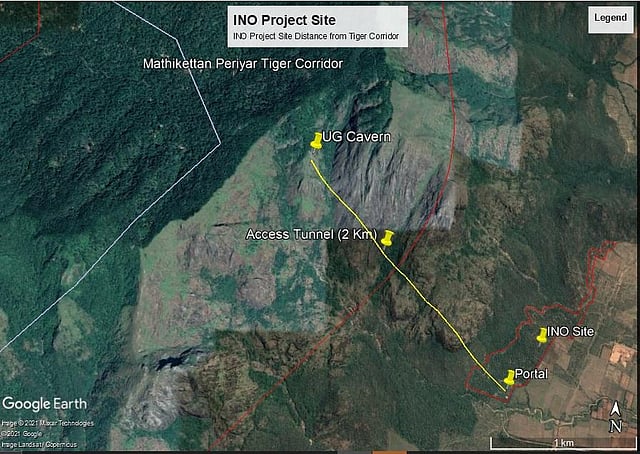Screen dimensions: 640x454
Task: Select the Portal yellow pushpin marker
Action: pos(509,377)
